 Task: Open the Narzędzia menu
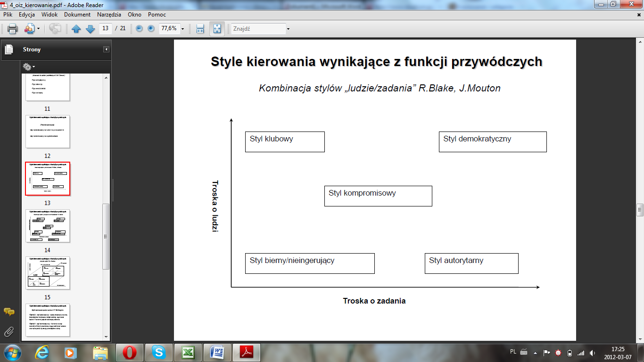109,15
